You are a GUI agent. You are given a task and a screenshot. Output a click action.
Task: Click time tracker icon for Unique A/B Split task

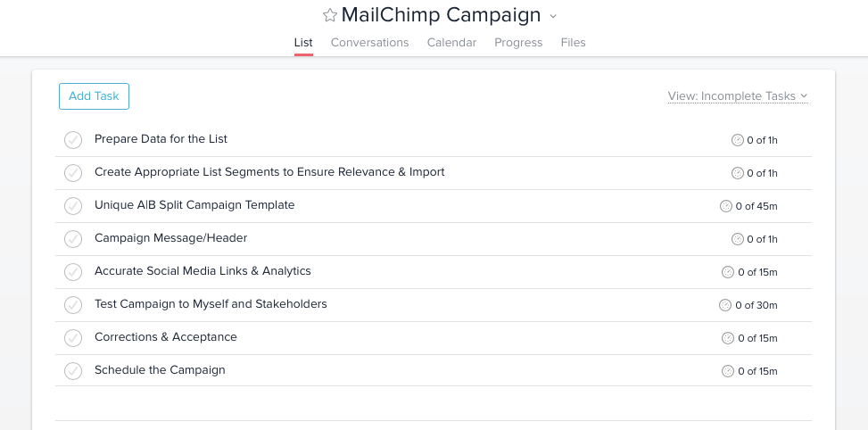(x=726, y=206)
